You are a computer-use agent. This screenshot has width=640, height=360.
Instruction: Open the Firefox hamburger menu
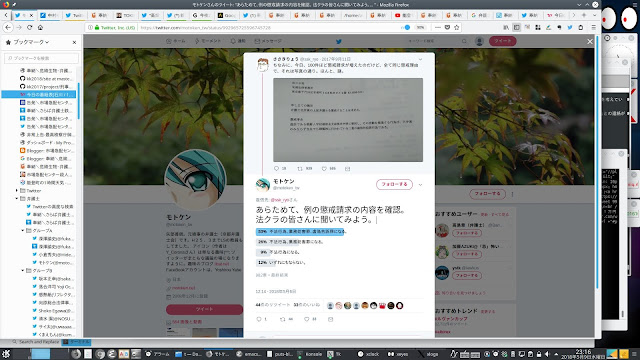[x=593, y=27]
